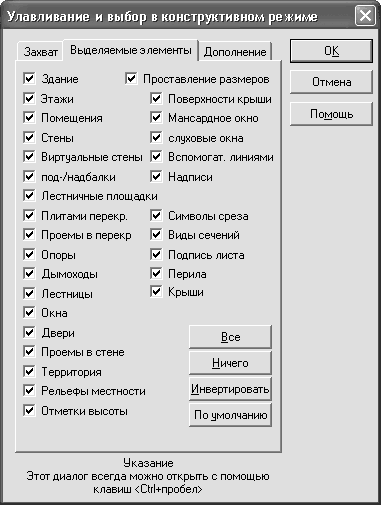Disable the Стены selection checkbox
The height and width of the screenshot is (505, 381).
pyautogui.click(x=29, y=137)
